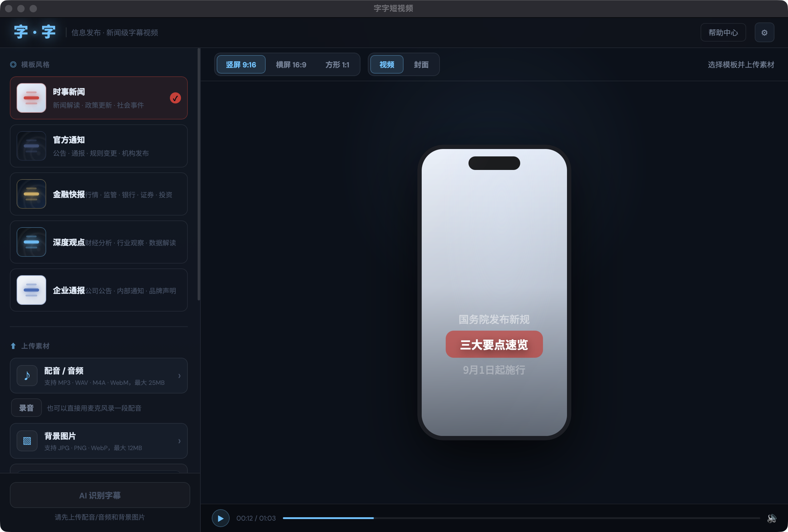This screenshot has height=532, width=788.
Task: Click the 模板风格 section heading
Action: pyautogui.click(x=35, y=64)
